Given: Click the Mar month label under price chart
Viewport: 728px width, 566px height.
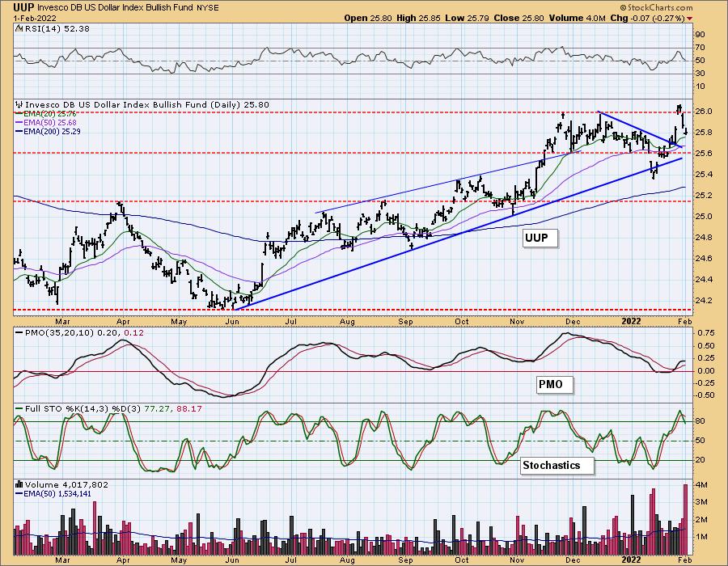Looking at the screenshot, I should coord(62,321).
